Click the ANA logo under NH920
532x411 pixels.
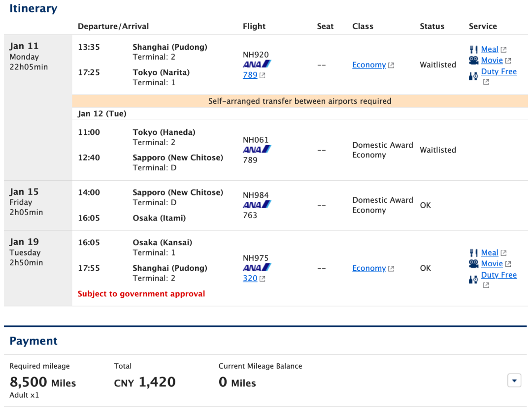click(x=257, y=64)
